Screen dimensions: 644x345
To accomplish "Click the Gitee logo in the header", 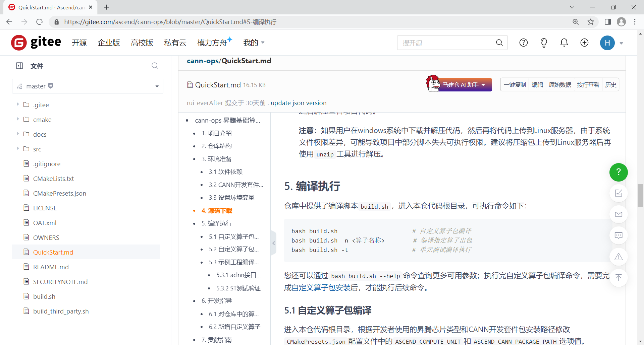I will click(35, 43).
